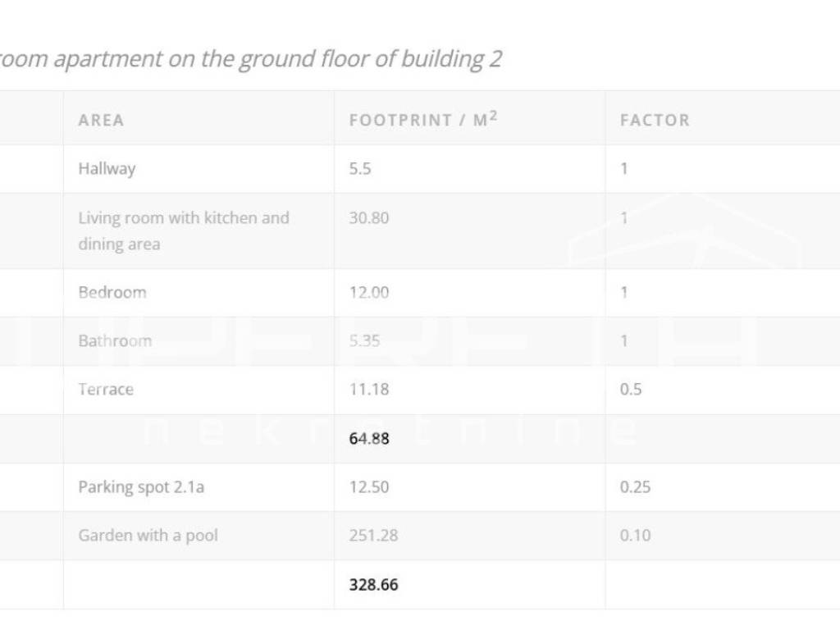Click the Bedroom row label

(112, 292)
